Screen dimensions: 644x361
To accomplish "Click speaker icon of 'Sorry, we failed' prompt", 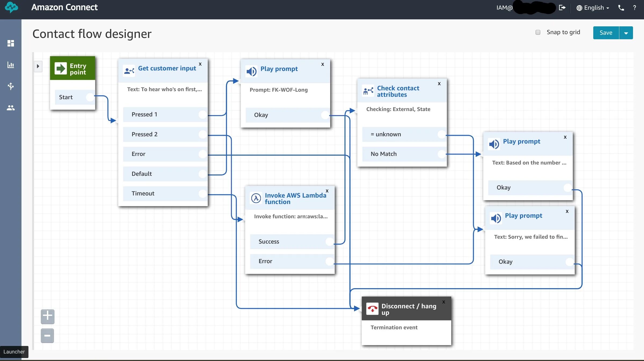I will click(x=496, y=218).
